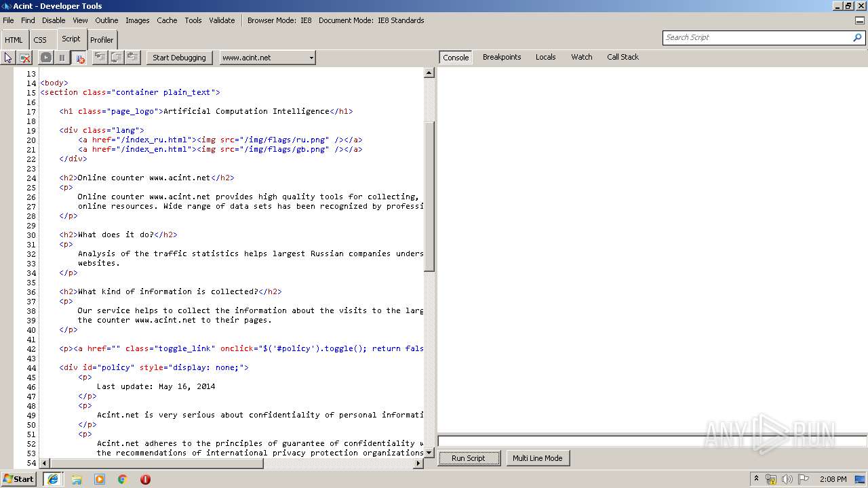The image size is (868, 488).
Task: Click the red Opera taskbar icon
Action: [x=145, y=479]
